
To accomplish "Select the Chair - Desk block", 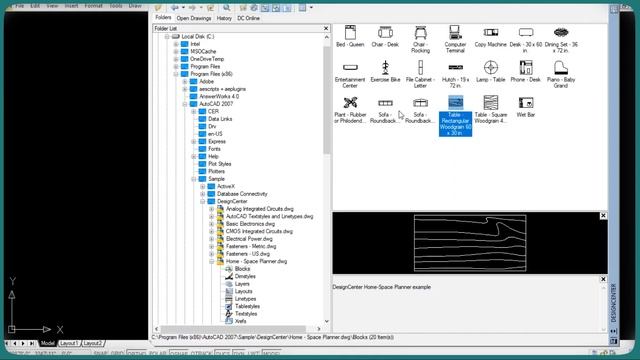I will click(385, 36).
